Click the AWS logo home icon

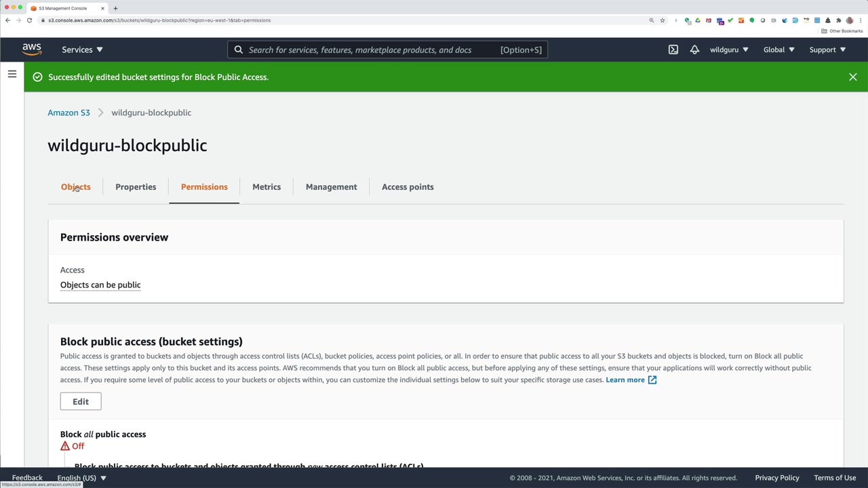pos(32,49)
